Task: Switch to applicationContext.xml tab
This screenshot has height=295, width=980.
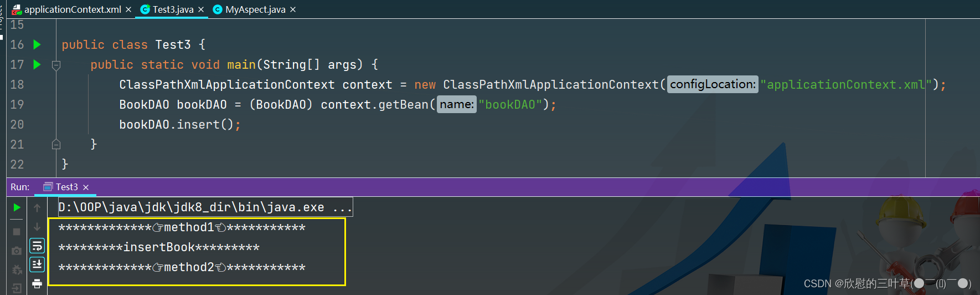Action: (72, 9)
